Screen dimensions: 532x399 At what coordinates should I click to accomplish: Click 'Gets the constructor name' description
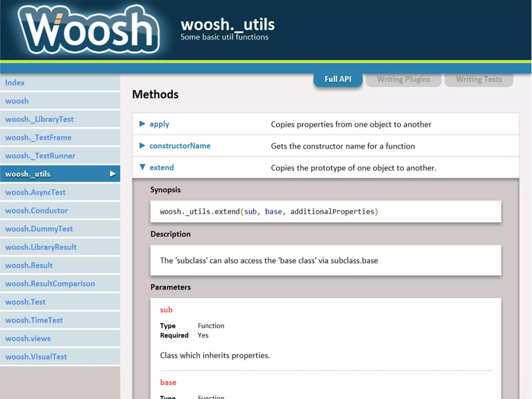pyautogui.click(x=343, y=146)
